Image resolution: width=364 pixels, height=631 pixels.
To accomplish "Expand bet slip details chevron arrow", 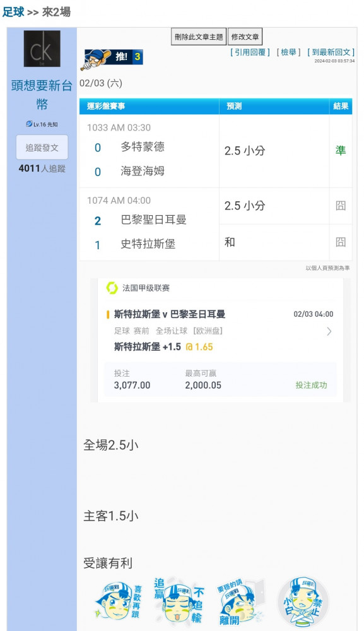I will (329, 331).
